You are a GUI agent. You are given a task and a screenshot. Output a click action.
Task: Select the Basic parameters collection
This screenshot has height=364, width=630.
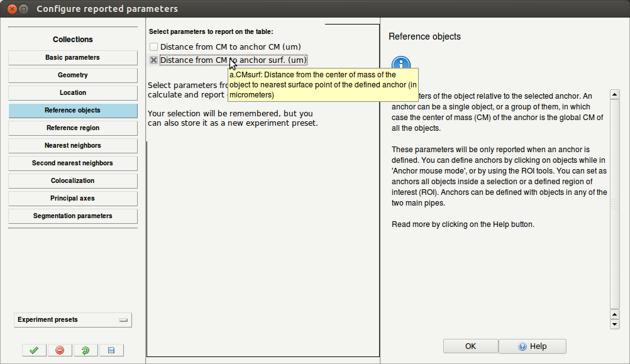(x=73, y=58)
